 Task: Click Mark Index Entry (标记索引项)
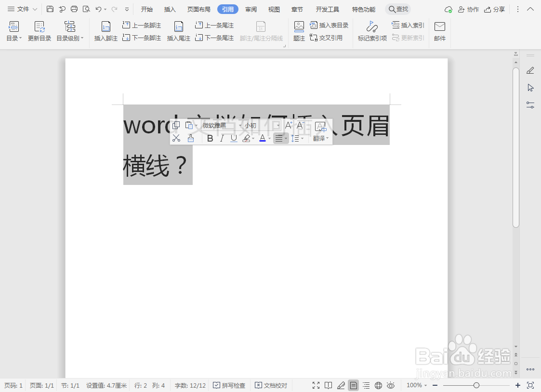click(x=372, y=31)
